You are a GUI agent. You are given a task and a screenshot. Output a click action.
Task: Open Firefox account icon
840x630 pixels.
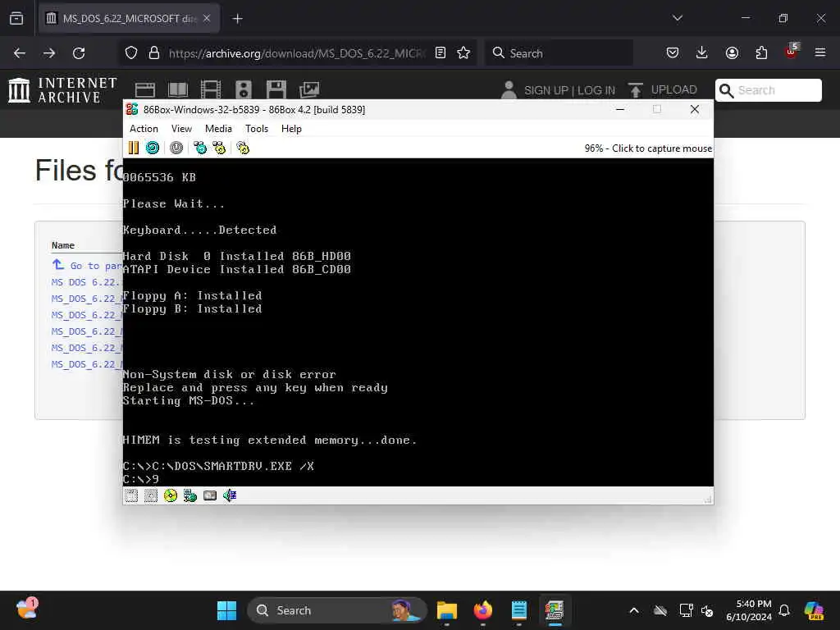[732, 52]
